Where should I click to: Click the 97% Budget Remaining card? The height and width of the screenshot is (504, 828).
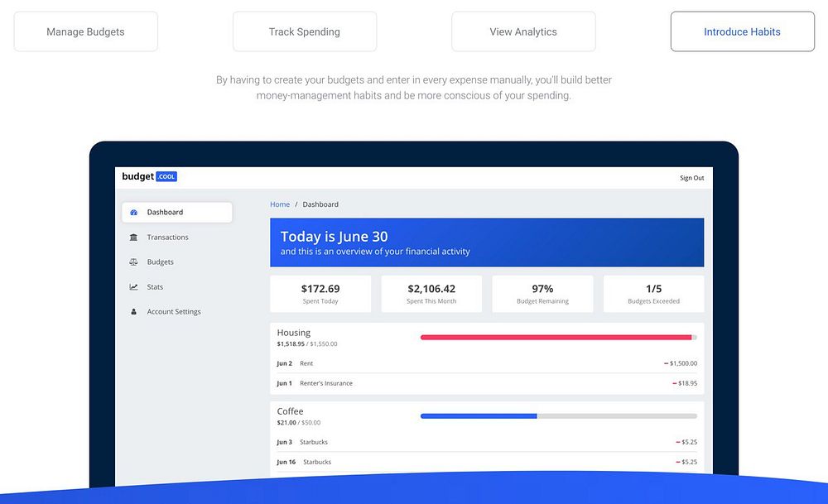(x=542, y=294)
